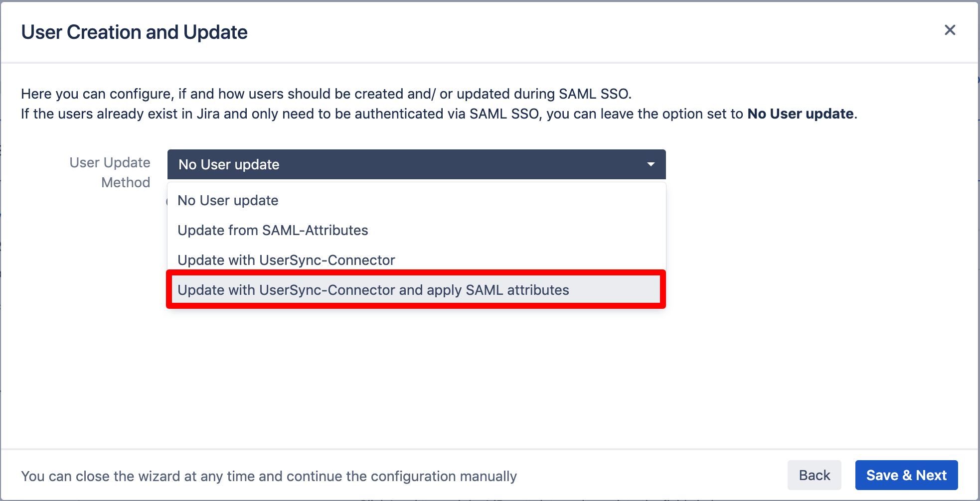
Task: Select the "No User update" list option
Action: tap(228, 200)
